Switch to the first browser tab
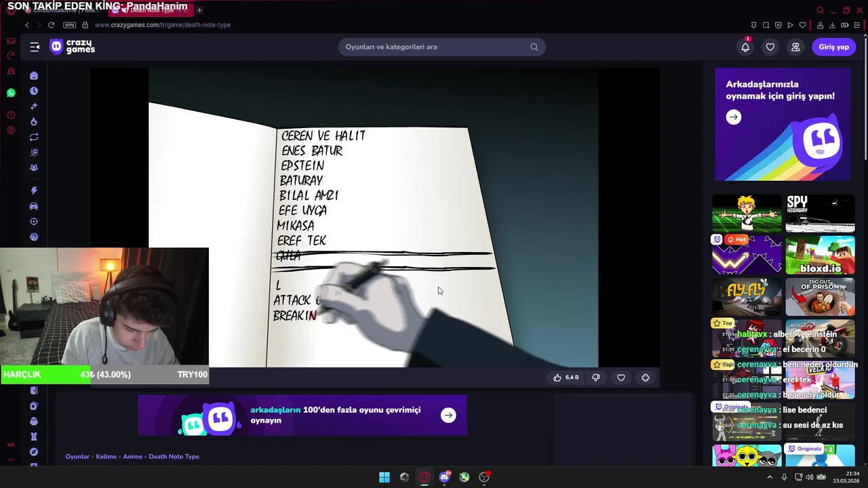This screenshot has width=868, height=488. point(64,10)
